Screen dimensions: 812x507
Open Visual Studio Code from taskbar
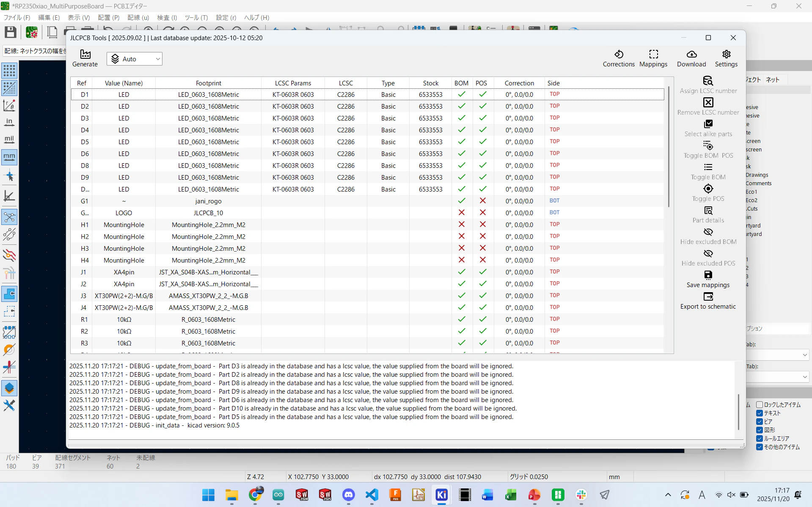372,494
